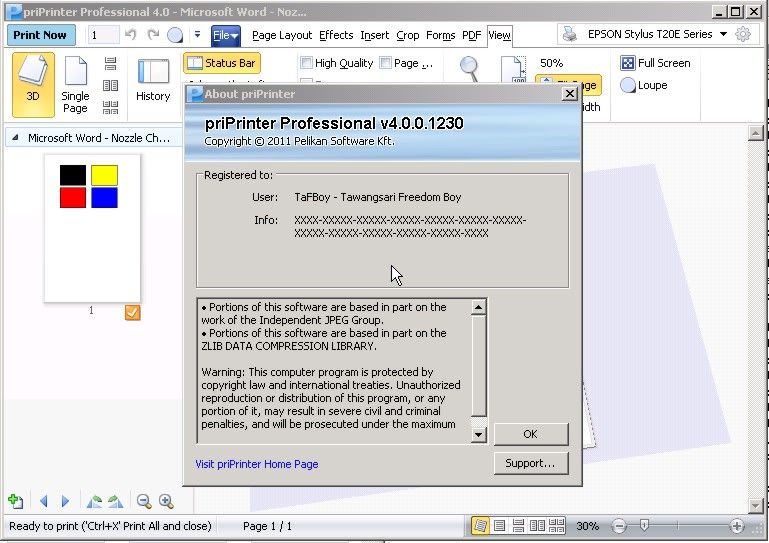Toggle the History panel
Viewport: 769px width, 543px height.
pyautogui.click(x=153, y=79)
